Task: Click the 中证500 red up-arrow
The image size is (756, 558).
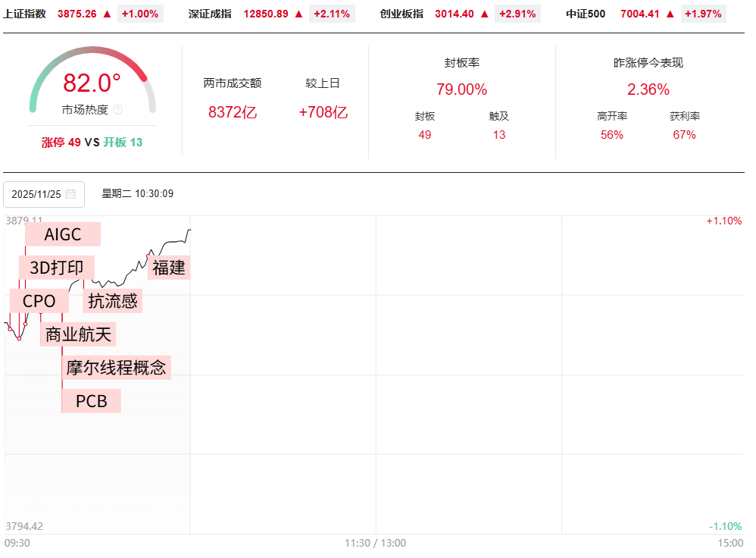Action: tap(670, 14)
